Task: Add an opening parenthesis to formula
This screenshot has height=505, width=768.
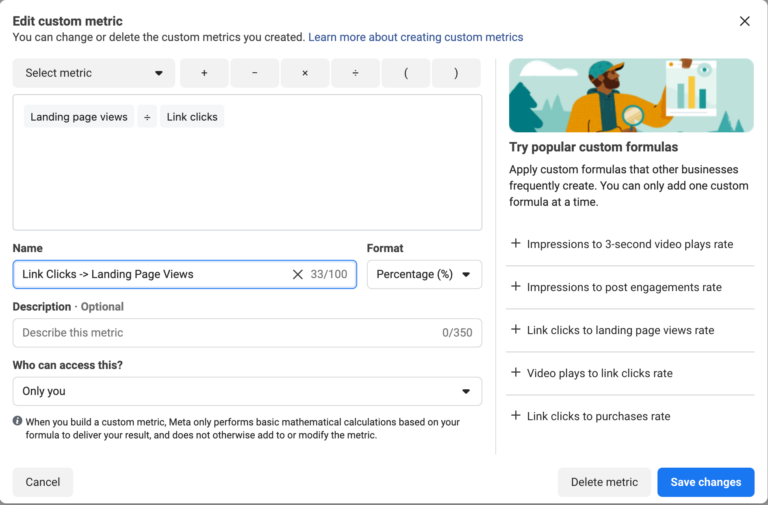Action: [406, 73]
